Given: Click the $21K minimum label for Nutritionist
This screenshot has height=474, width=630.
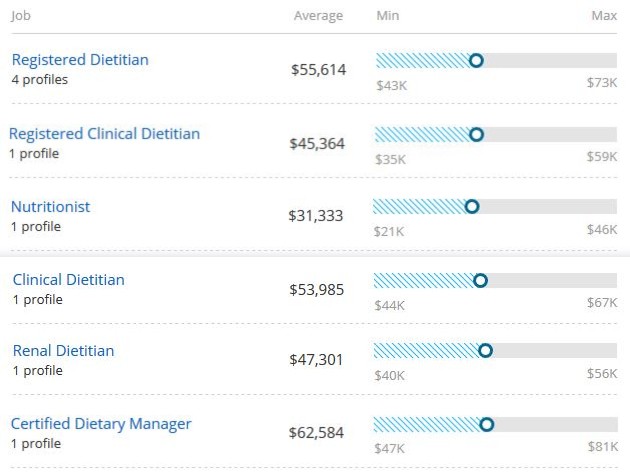Looking at the screenshot, I should [x=388, y=230].
